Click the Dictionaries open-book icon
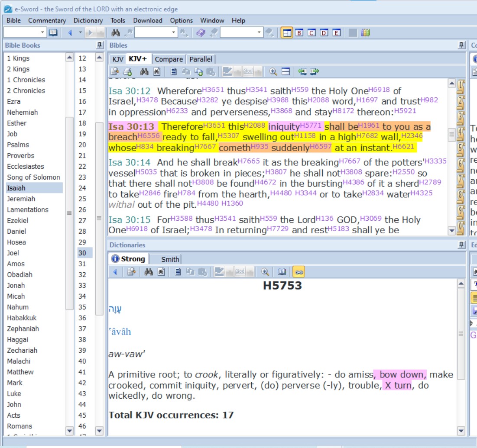The width and height of the screenshot is (477, 448). [x=282, y=272]
